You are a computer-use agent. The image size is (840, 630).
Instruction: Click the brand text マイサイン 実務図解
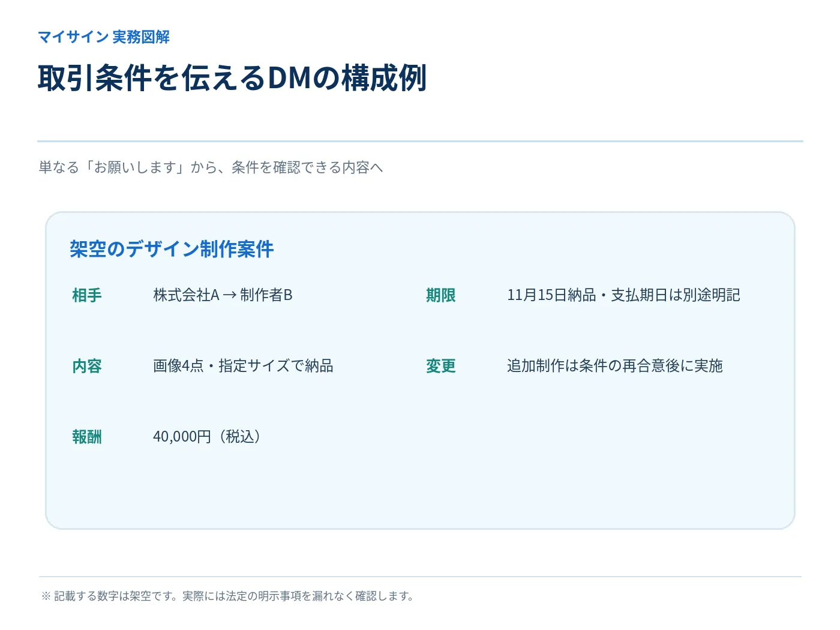(104, 37)
